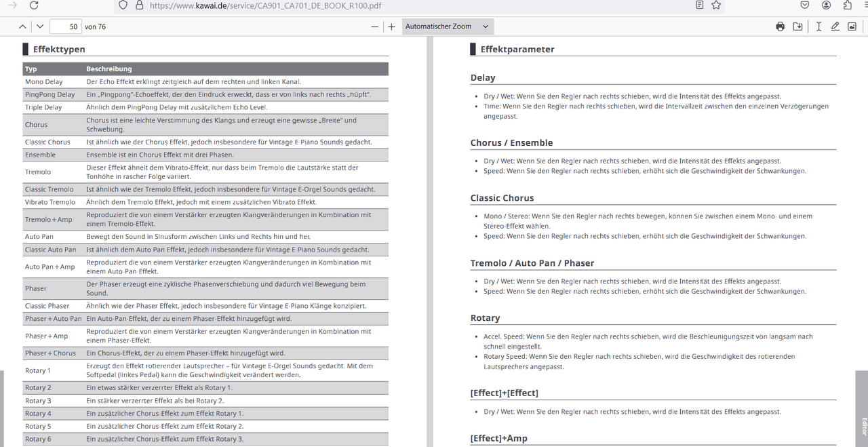The image size is (868, 447).
Task: Click the Rotary heading under Effektparameter
Action: click(486, 318)
